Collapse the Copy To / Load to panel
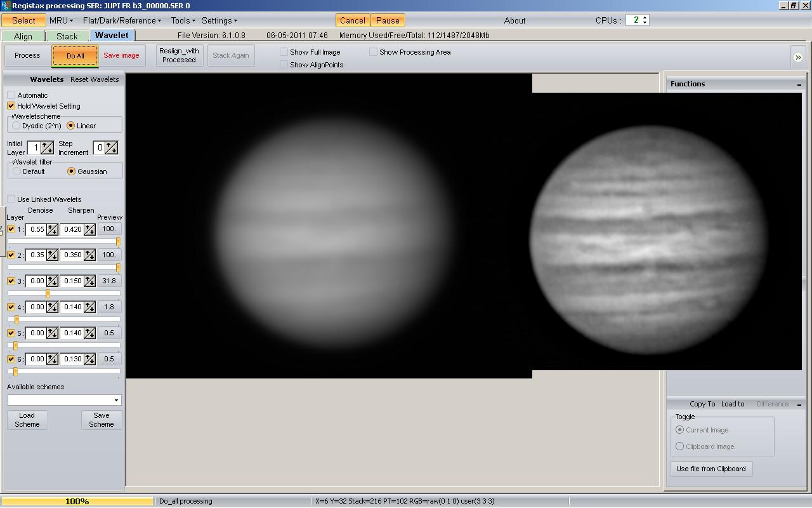This screenshot has width=812, height=508. 799,404
